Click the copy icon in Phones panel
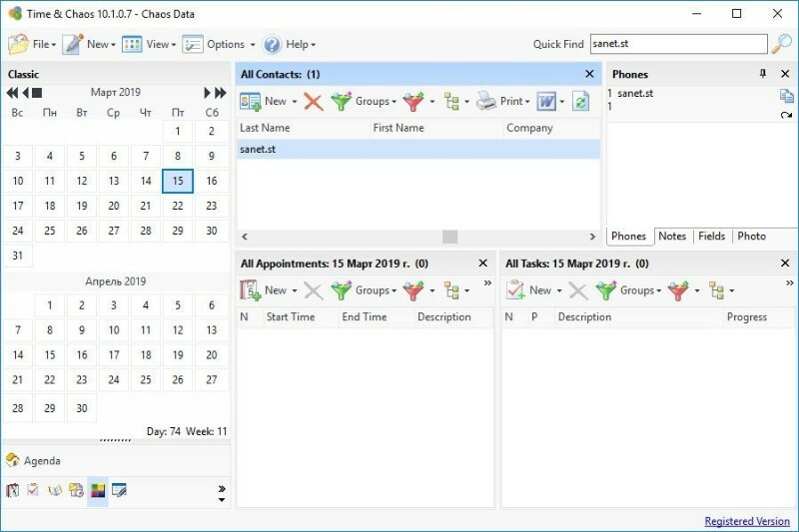 (786, 95)
